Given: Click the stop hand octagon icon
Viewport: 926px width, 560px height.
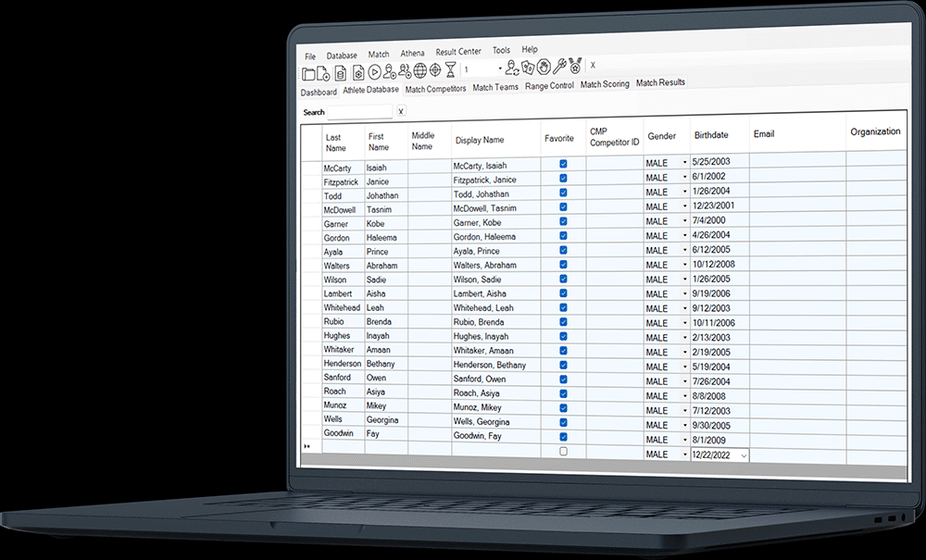Looking at the screenshot, I should (544, 67).
